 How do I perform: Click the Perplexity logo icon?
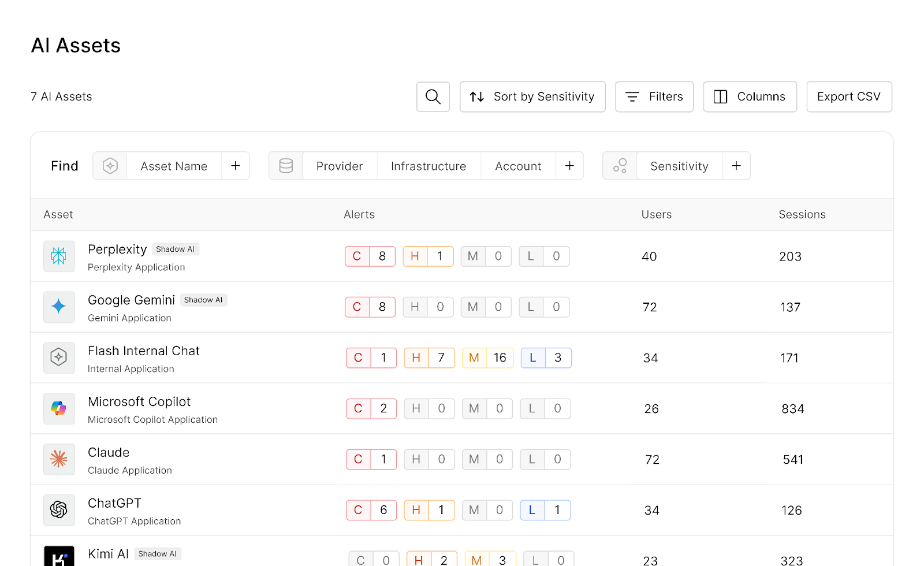pyautogui.click(x=59, y=256)
